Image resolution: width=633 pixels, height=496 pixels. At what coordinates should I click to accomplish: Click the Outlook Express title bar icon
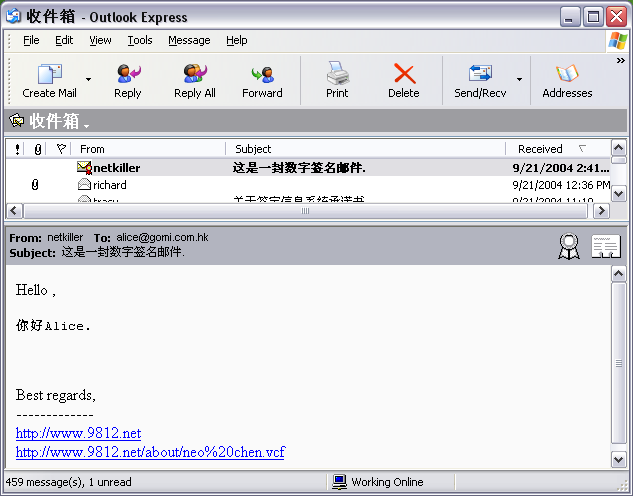(13, 16)
